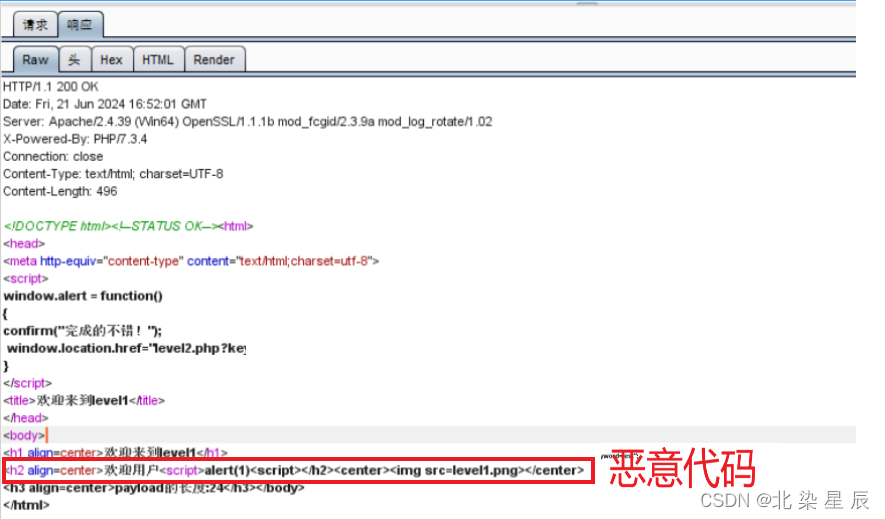Switch to the Hex tab
This screenshot has height=519, width=885.
coord(111,60)
